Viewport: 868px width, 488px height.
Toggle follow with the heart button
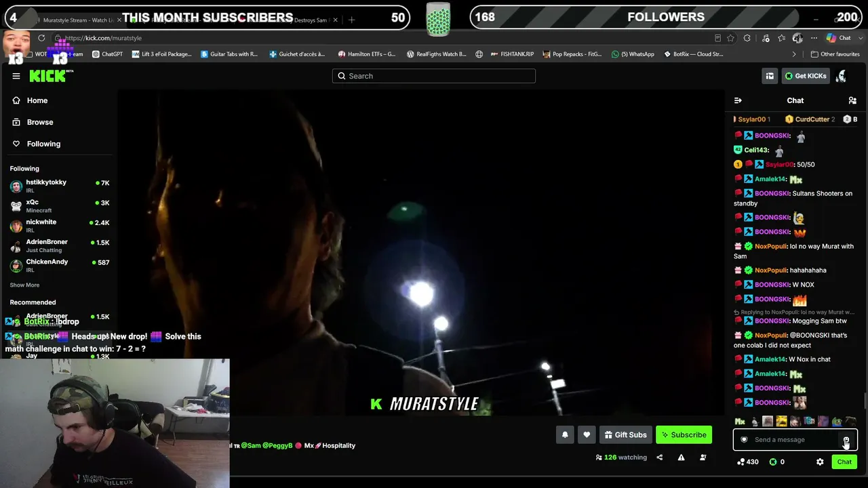tap(587, 435)
